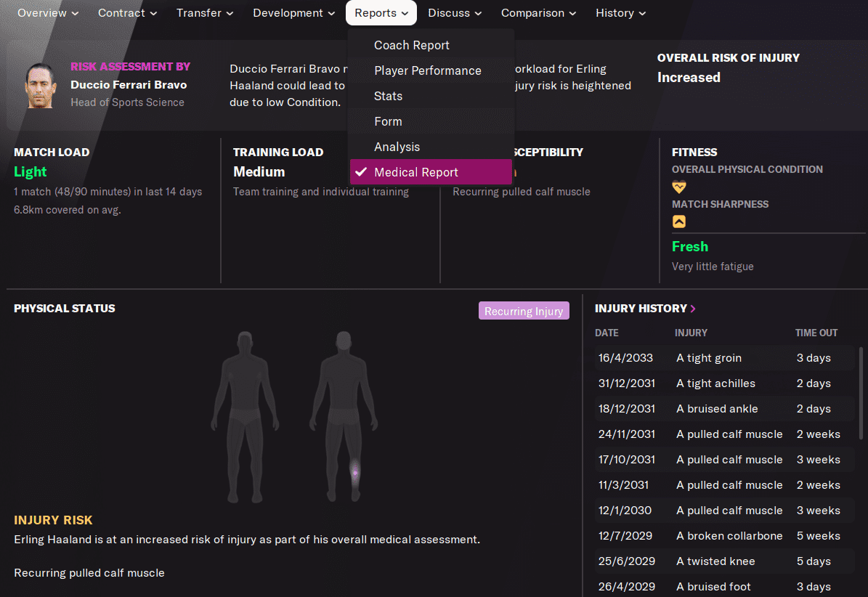Sort injury history by Injury column

click(691, 333)
